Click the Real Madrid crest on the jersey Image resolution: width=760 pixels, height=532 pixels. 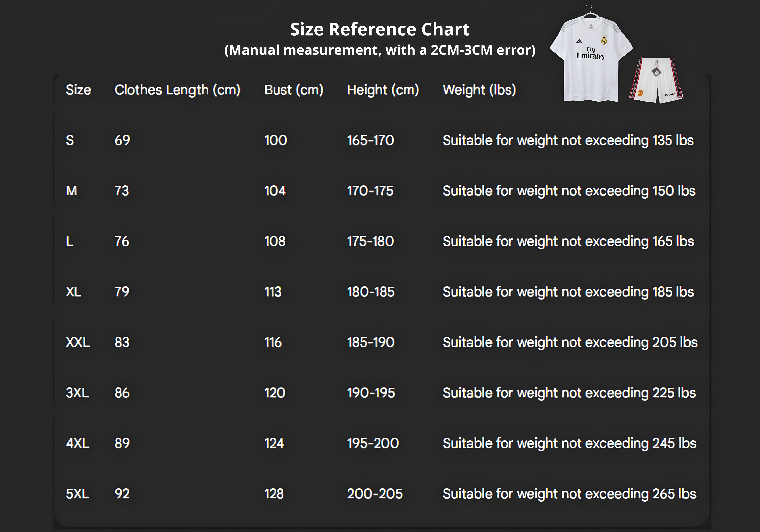pos(604,40)
